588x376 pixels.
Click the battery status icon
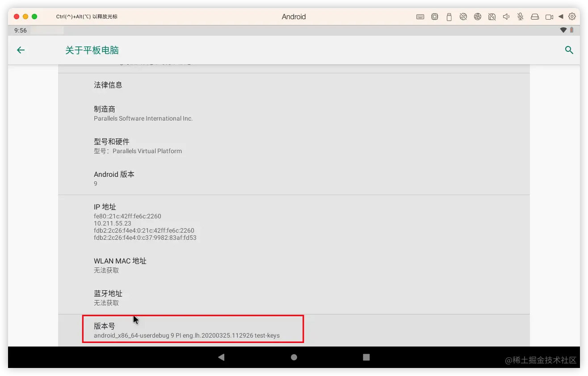571,30
